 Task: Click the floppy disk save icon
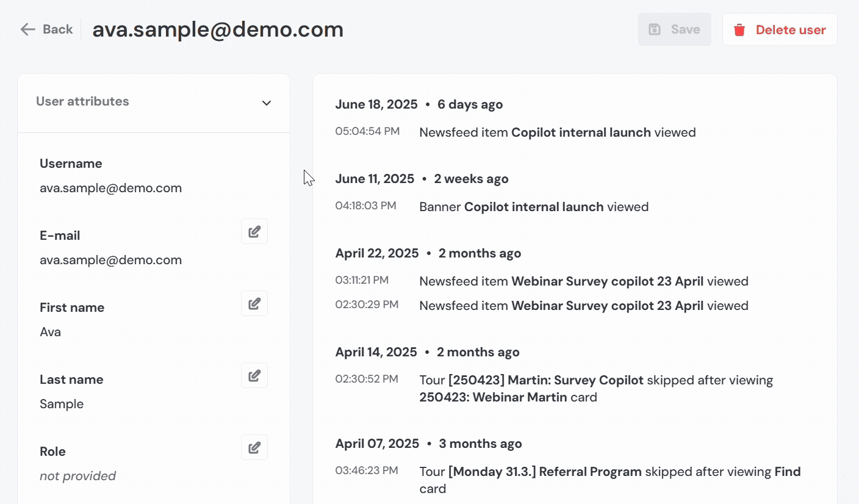click(x=655, y=29)
